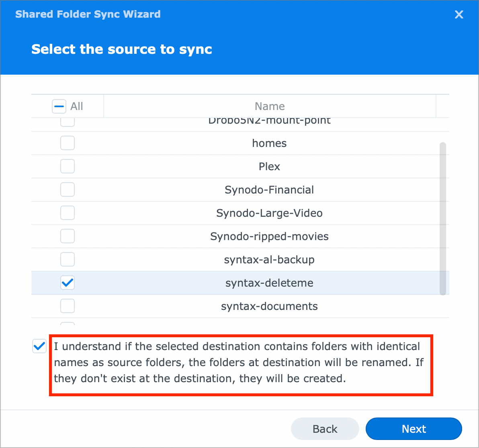Click the Next button
479x448 pixels.
[x=413, y=429]
